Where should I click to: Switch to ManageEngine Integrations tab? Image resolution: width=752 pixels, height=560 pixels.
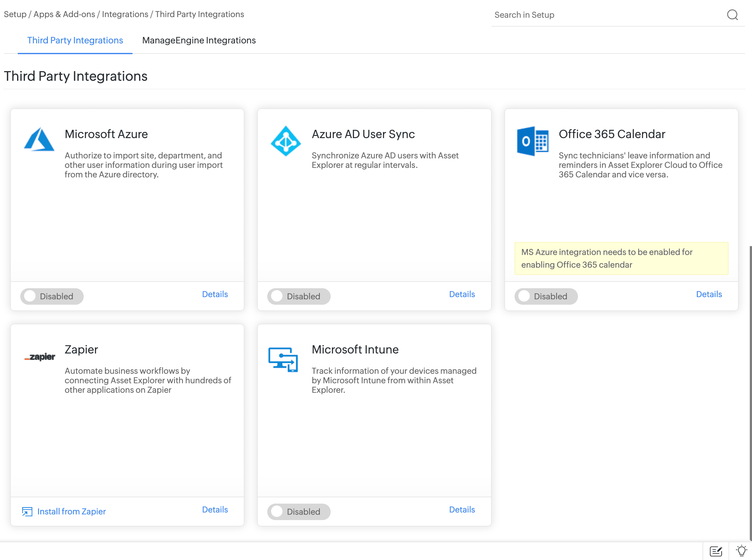click(x=199, y=40)
